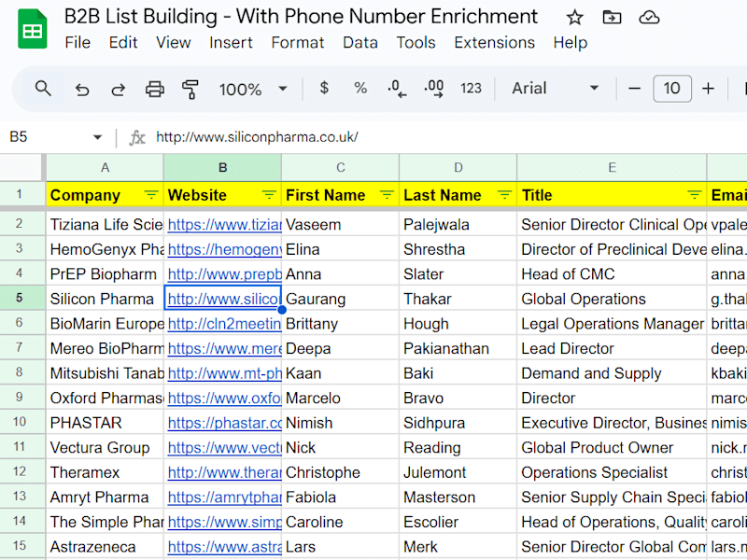Activate the Paint format tool
The height and width of the screenshot is (560, 747).
tap(190, 89)
